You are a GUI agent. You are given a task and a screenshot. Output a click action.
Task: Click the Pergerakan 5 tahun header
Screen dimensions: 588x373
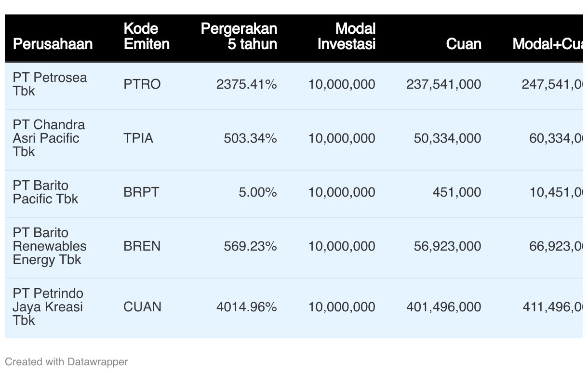point(239,36)
